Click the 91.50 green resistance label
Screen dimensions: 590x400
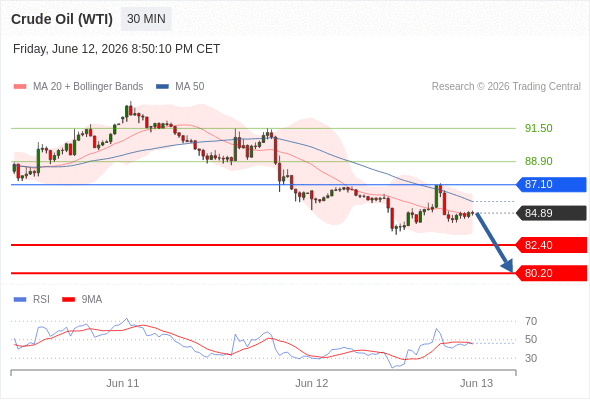539,128
